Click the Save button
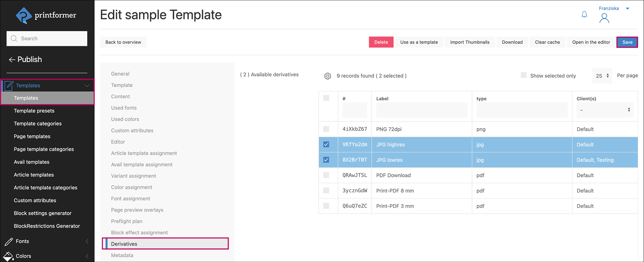Image resolution: width=644 pixels, height=262 pixels. tap(627, 42)
